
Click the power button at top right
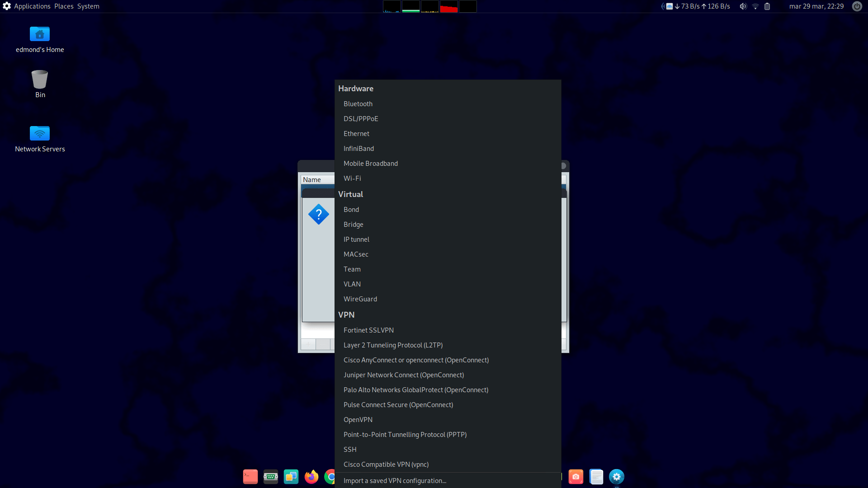coord(857,6)
